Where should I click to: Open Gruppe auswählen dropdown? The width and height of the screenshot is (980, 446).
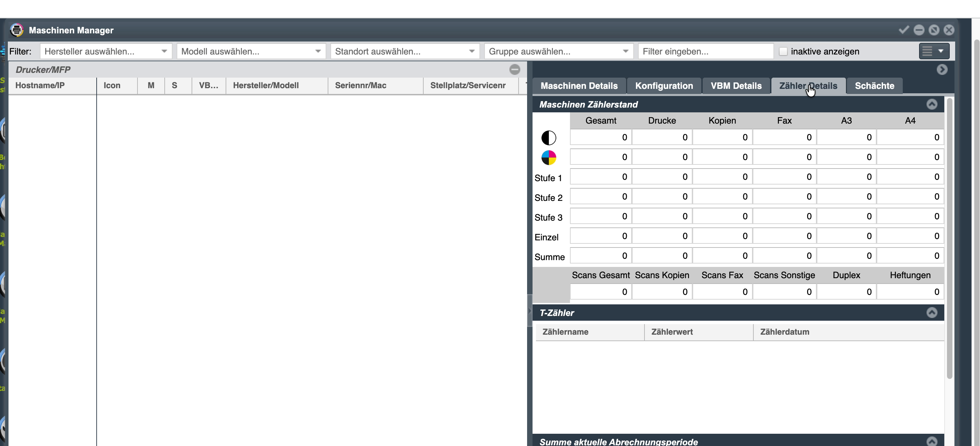coord(559,51)
